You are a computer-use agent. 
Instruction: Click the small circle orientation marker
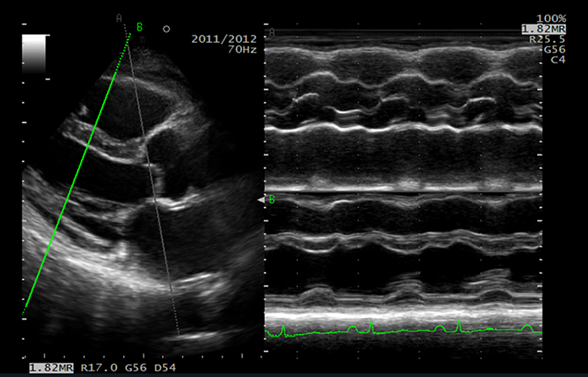pos(166,29)
